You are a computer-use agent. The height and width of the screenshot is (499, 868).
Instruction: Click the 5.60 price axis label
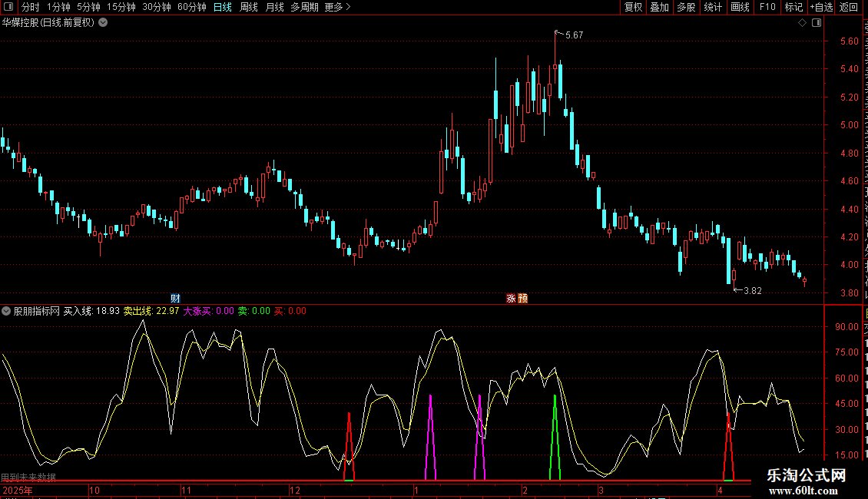[849, 41]
